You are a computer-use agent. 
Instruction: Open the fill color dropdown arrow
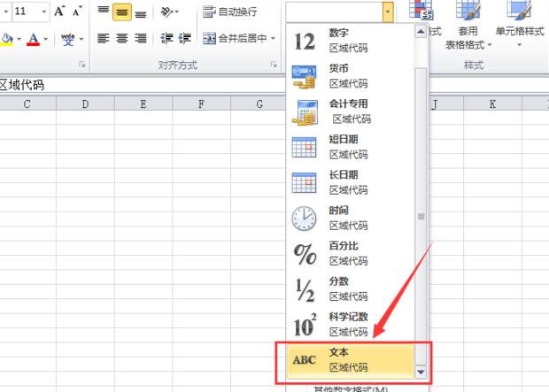click(19, 39)
